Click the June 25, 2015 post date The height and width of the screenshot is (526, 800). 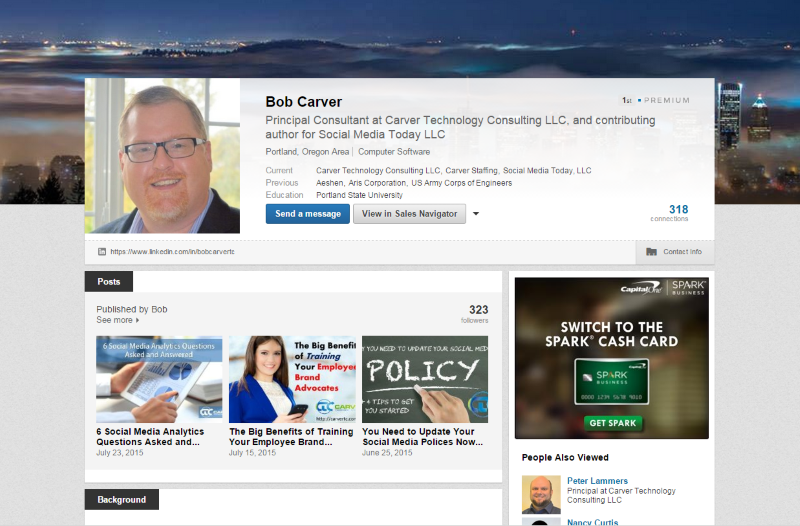pyautogui.click(x=387, y=453)
